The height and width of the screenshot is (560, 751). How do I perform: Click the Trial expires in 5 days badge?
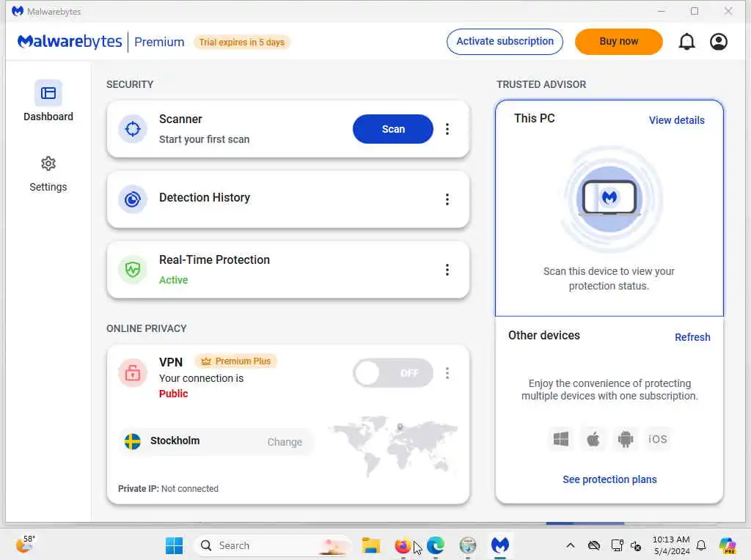click(x=242, y=42)
